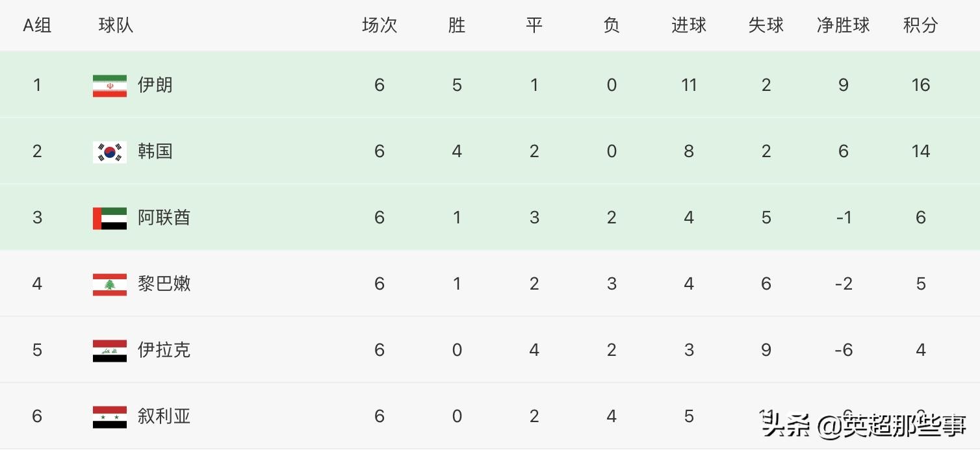
Task: Click the 伊拉克 team name
Action: [x=164, y=350]
